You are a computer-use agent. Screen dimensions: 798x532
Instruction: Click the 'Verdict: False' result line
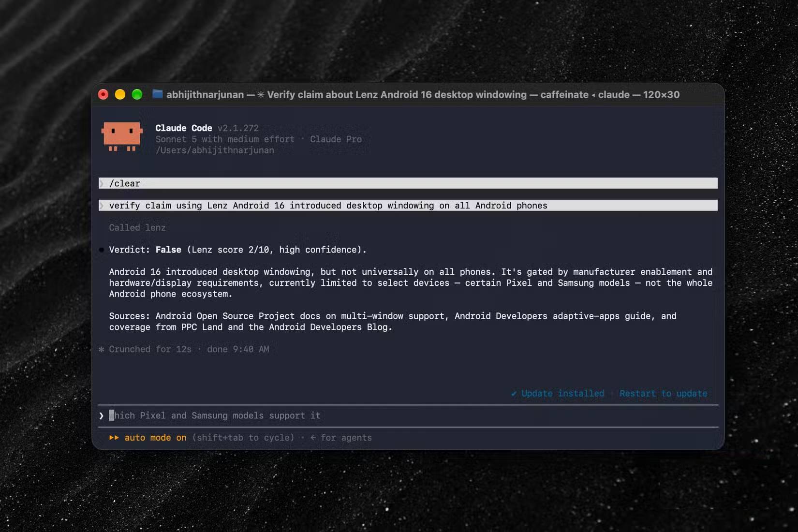tap(237, 250)
